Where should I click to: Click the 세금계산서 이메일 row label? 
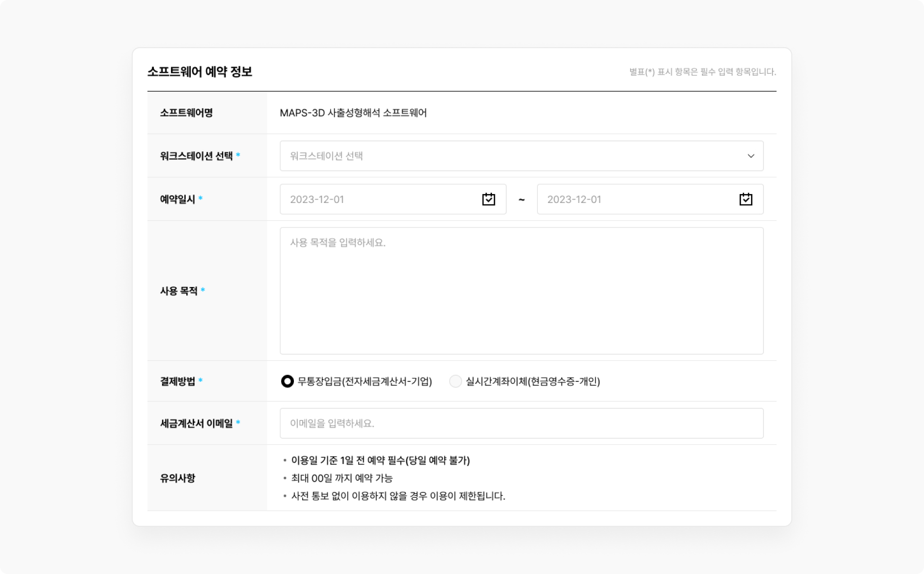click(196, 423)
